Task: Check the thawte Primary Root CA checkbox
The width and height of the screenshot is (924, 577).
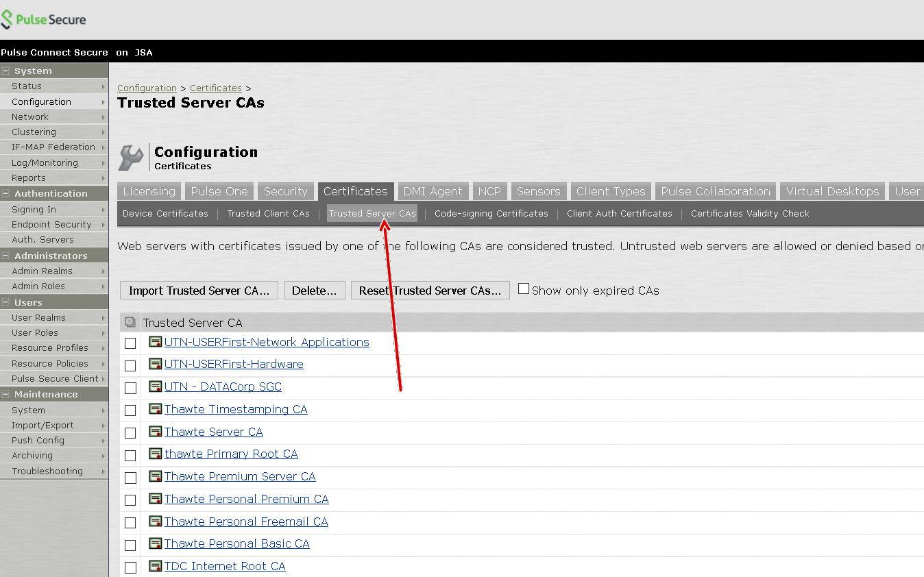Action: 130,455
